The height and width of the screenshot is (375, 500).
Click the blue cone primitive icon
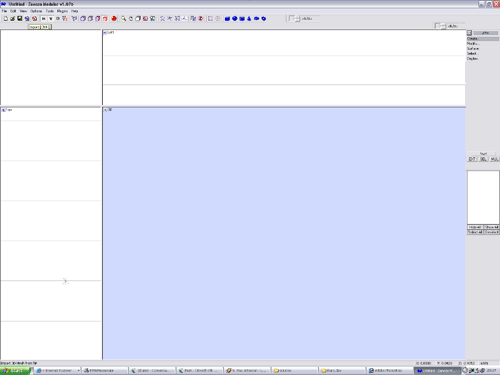[249, 19]
